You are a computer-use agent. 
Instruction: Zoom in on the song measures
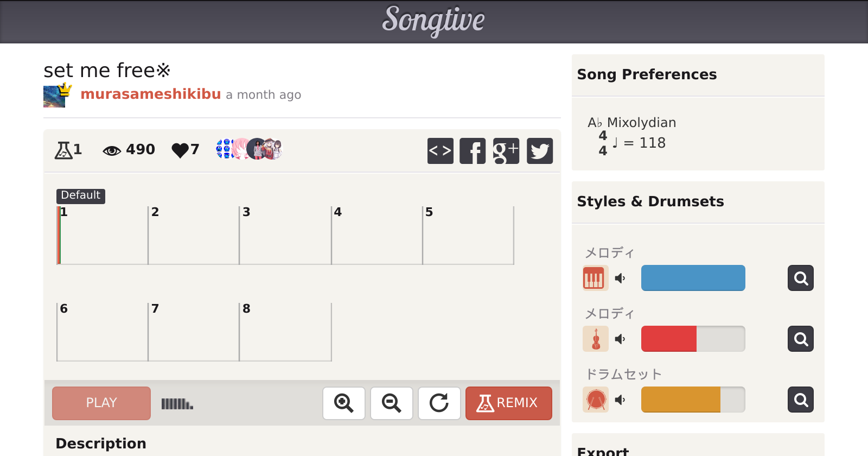pyautogui.click(x=344, y=403)
